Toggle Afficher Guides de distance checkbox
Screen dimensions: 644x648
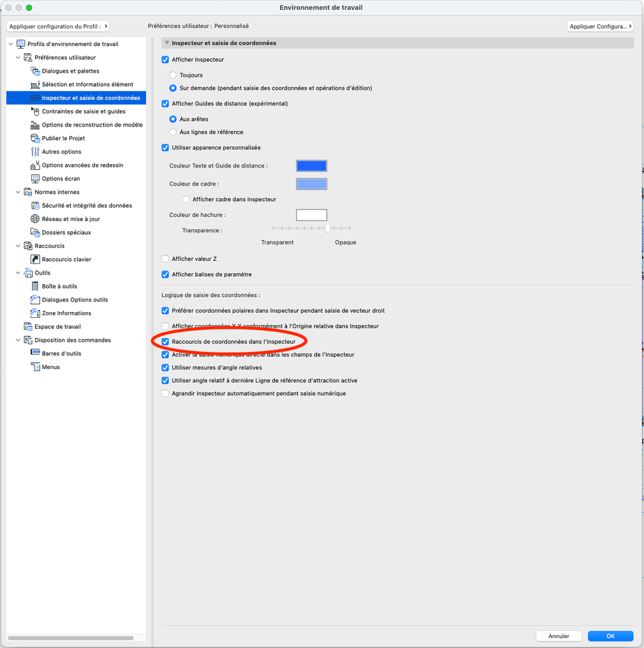pyautogui.click(x=165, y=104)
